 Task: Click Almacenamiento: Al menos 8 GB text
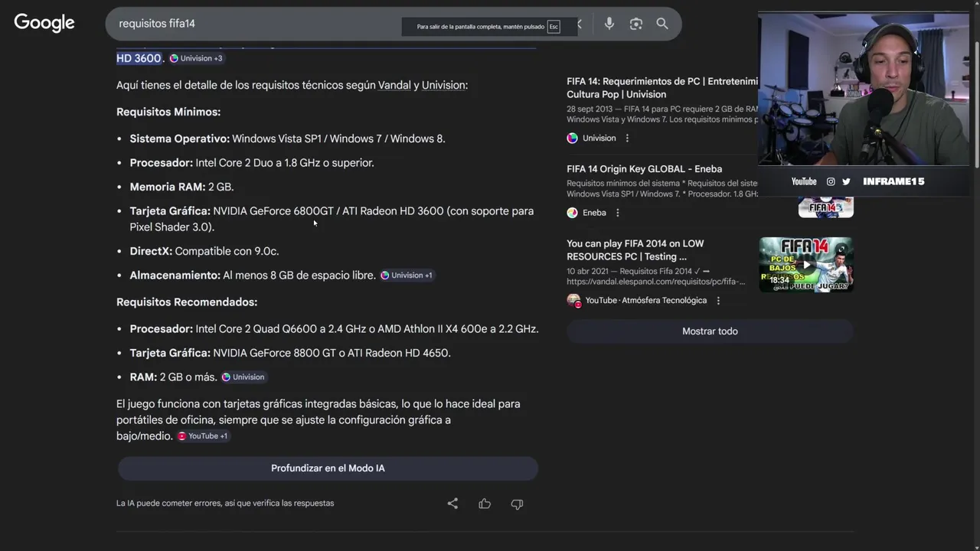pos(253,275)
